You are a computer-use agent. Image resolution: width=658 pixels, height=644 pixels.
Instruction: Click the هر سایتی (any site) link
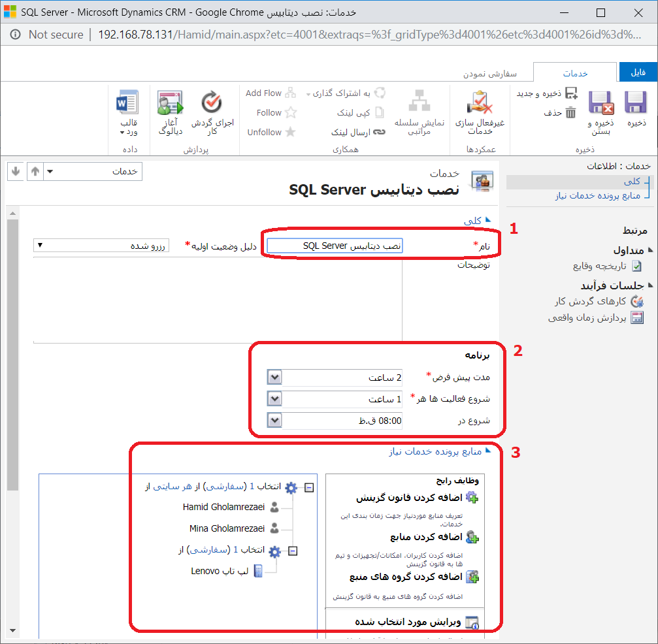pos(173,486)
